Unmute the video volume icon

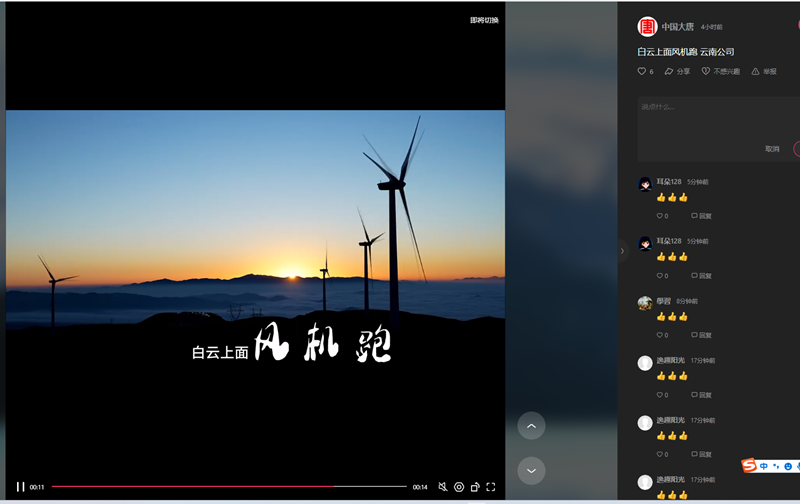click(x=442, y=487)
